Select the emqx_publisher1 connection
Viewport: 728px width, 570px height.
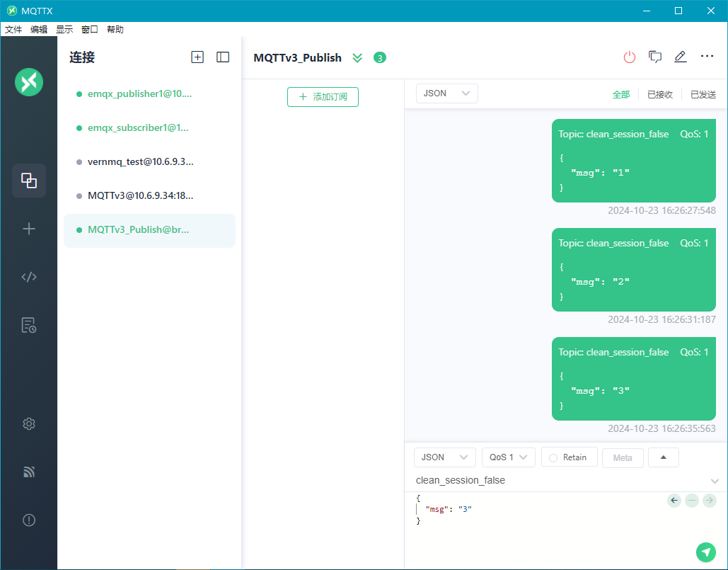(x=149, y=94)
